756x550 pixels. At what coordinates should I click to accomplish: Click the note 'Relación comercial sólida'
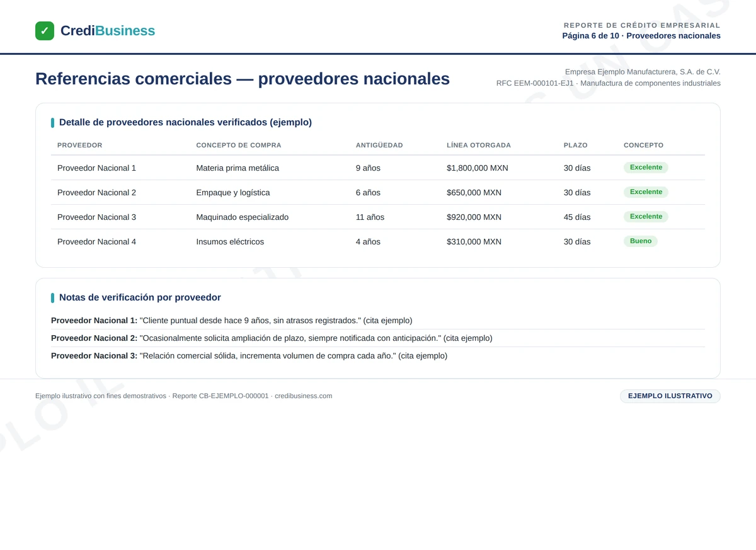pyautogui.click(x=249, y=356)
